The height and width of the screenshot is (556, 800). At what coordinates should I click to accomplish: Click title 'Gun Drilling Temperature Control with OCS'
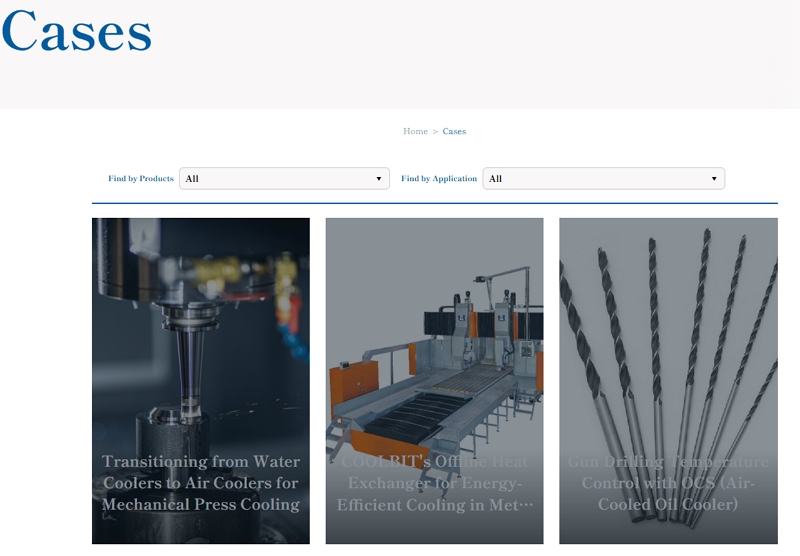667,483
